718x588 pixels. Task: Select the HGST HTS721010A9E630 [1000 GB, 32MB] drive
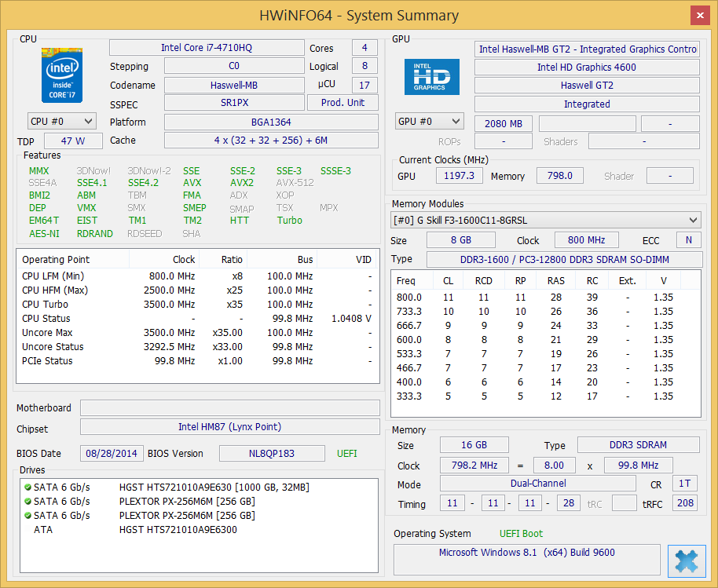pyautogui.click(x=214, y=488)
